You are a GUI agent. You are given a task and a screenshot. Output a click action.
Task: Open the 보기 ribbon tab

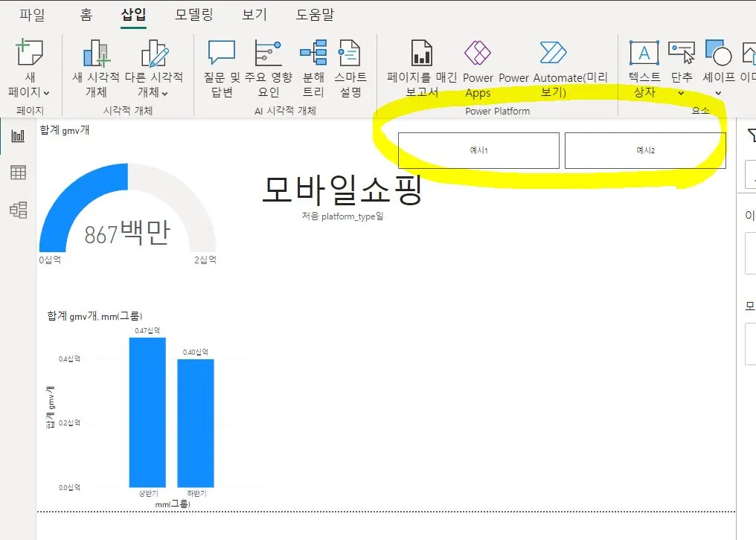point(254,14)
